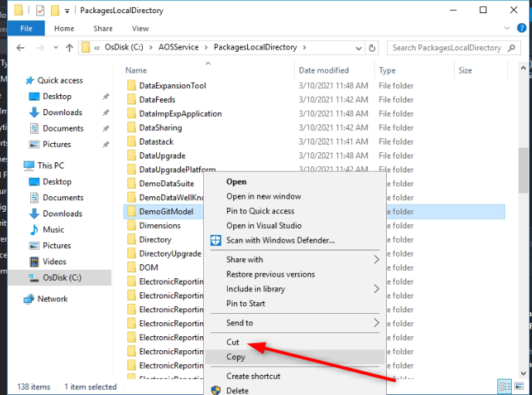Open Recent locations dropdown beside navigation arrows
Screen dimensions: 532x395
[55, 48]
